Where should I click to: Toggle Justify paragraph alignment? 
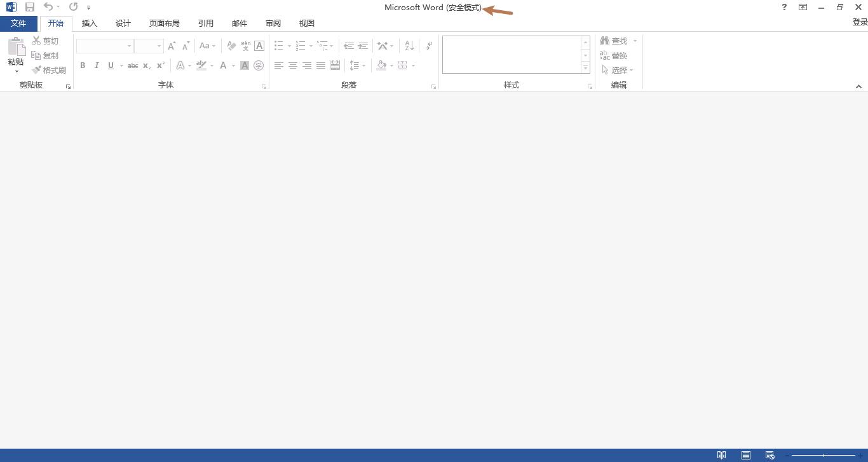pyautogui.click(x=321, y=65)
